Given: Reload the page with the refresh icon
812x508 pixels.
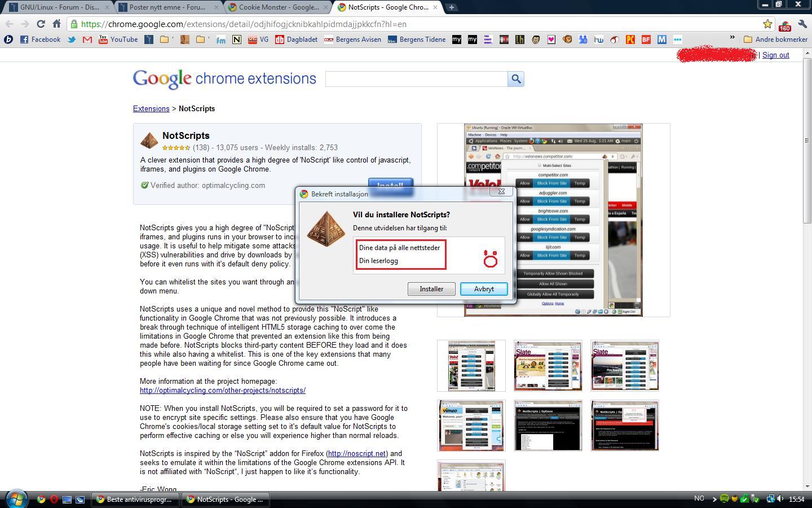Looking at the screenshot, I should [x=41, y=24].
